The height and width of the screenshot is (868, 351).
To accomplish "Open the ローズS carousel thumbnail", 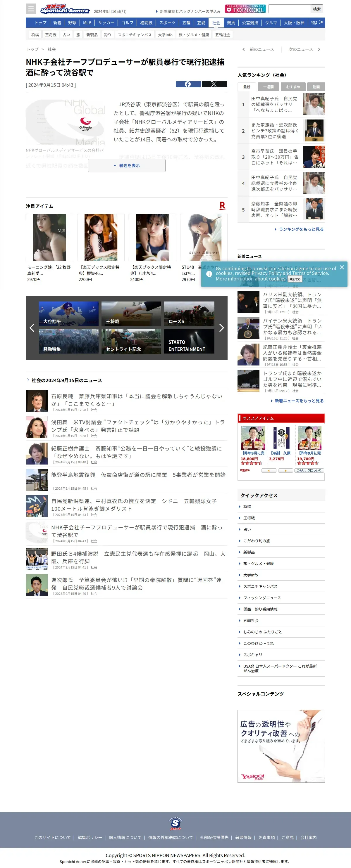I will point(189,314).
